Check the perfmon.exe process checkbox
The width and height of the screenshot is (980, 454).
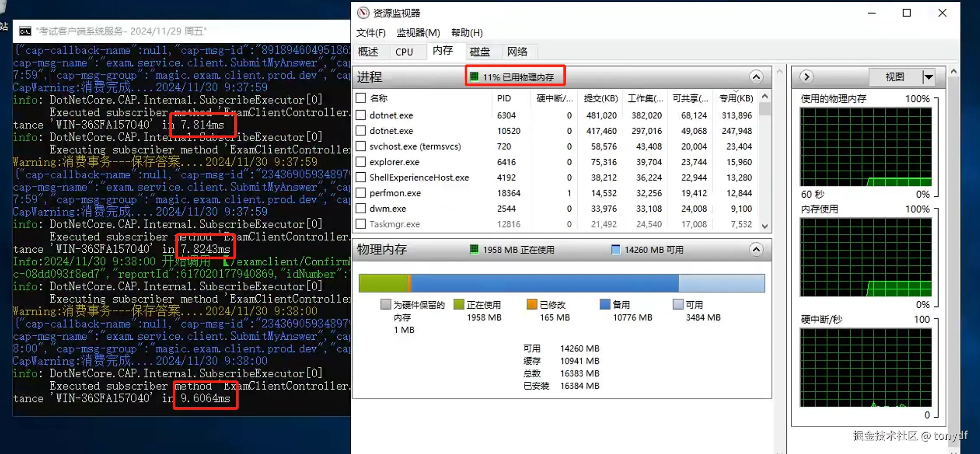tap(361, 193)
